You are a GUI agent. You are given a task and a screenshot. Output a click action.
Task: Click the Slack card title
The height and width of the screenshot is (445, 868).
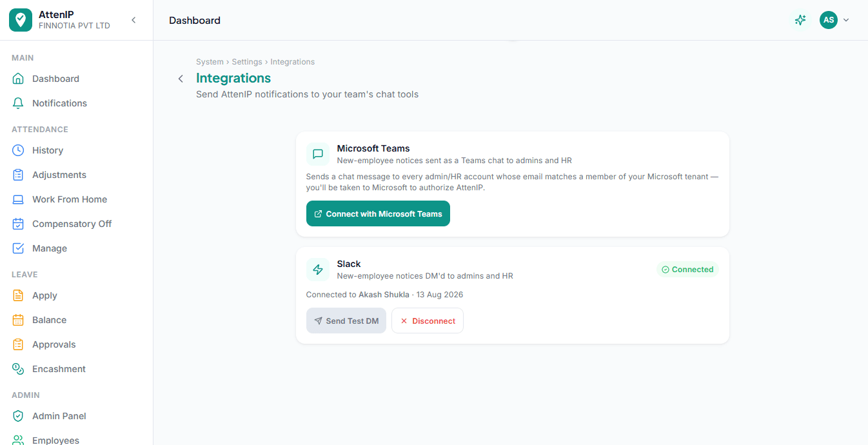click(x=349, y=264)
